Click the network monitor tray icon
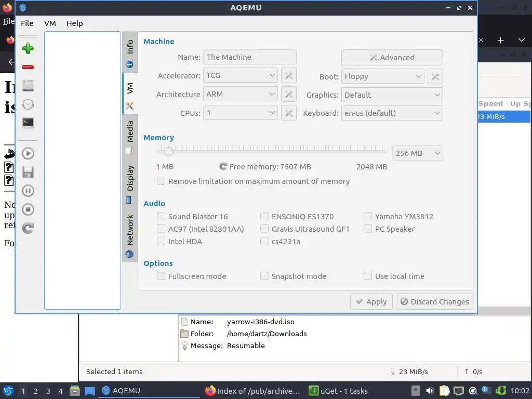Viewport: 532px width, 399px height. coord(459,391)
